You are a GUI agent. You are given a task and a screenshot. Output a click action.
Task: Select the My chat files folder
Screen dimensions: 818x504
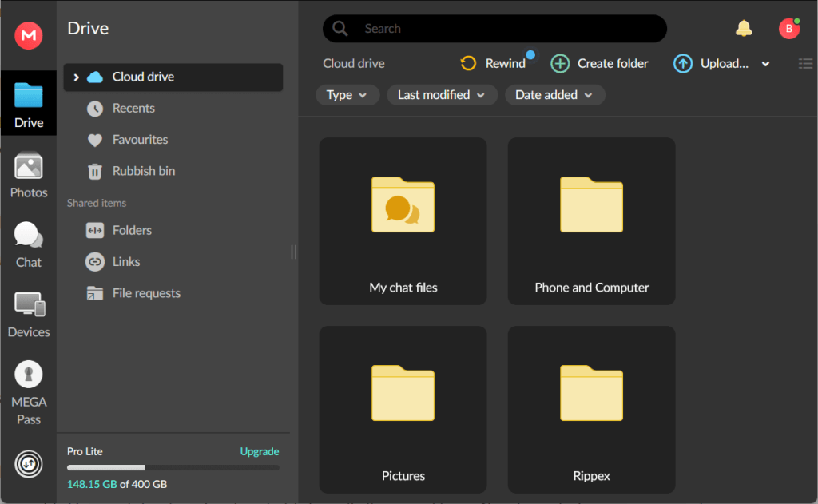point(403,221)
